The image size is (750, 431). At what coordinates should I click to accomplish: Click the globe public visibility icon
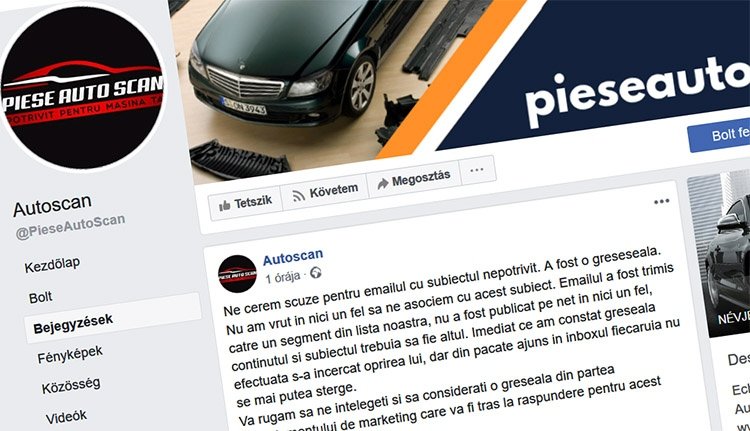(x=316, y=273)
